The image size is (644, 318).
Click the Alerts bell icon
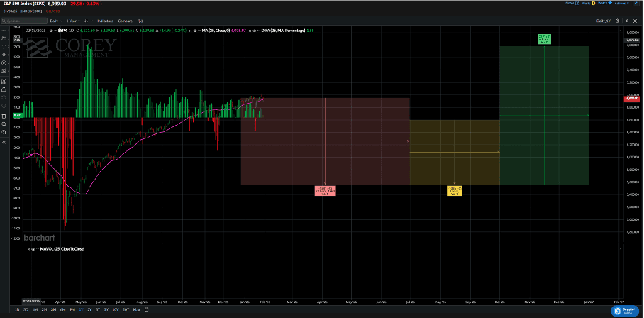594,4
